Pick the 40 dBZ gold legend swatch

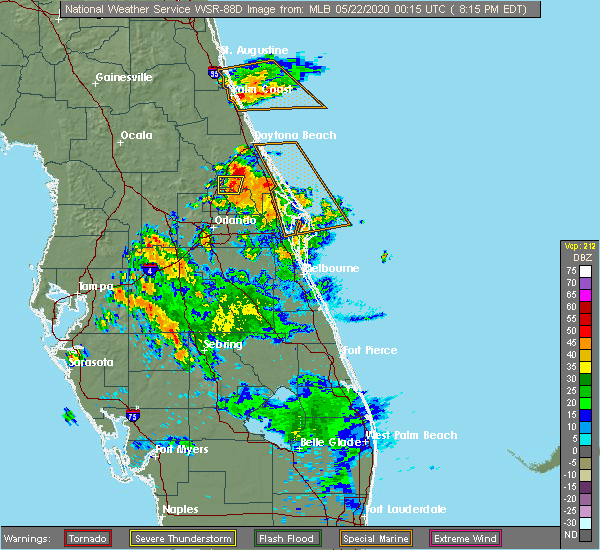pos(585,355)
